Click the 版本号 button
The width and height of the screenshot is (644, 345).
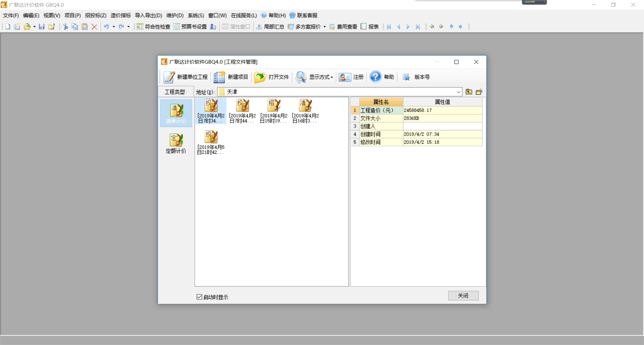(416, 77)
